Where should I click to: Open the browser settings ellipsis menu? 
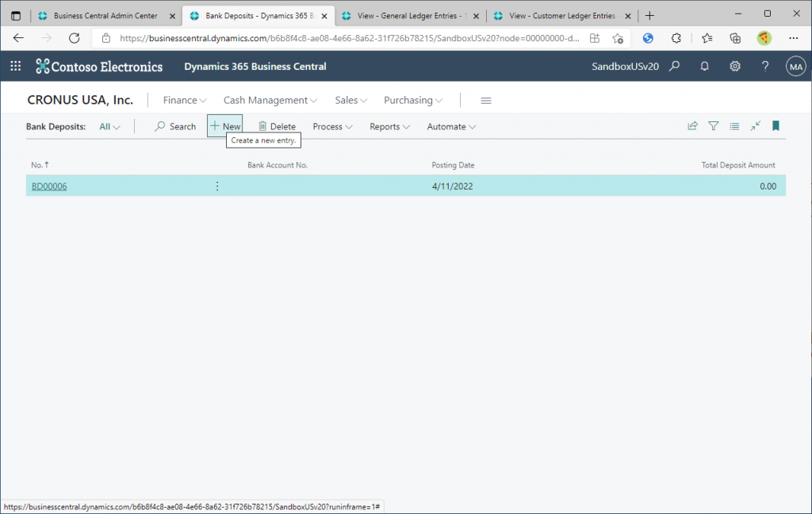793,38
